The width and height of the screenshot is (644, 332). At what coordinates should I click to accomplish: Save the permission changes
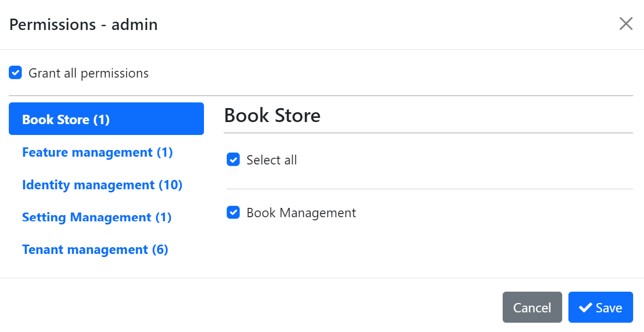coord(601,308)
